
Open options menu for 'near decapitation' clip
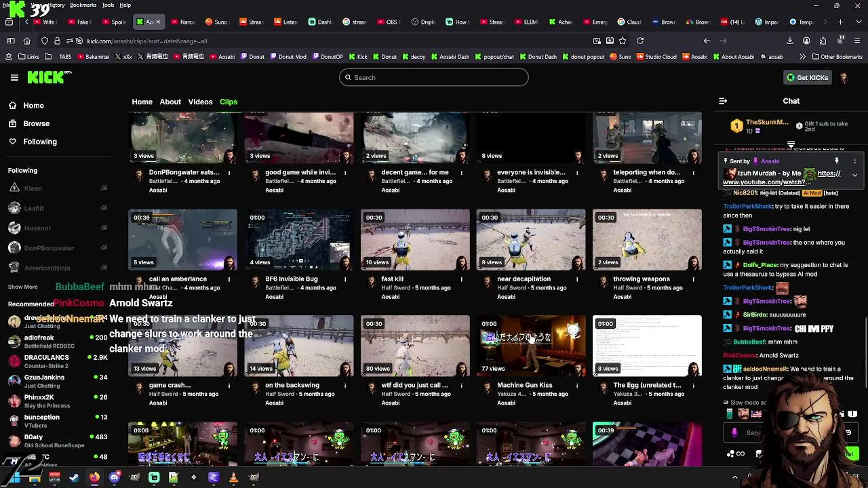577,279
